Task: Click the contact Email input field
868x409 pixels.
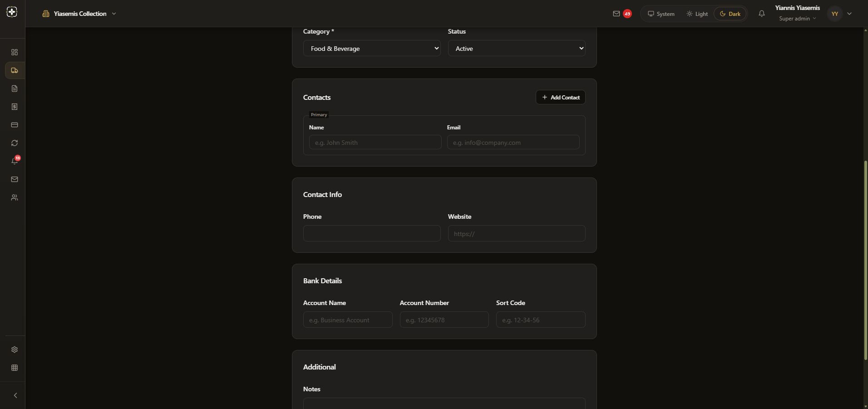Action: 513,142
